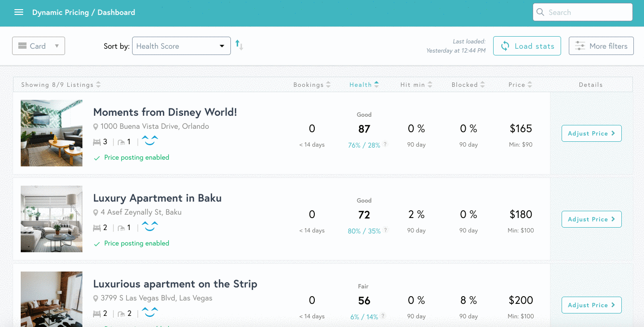Expand the Sort by Health Score dropdown
The height and width of the screenshot is (327, 644).
[181, 46]
